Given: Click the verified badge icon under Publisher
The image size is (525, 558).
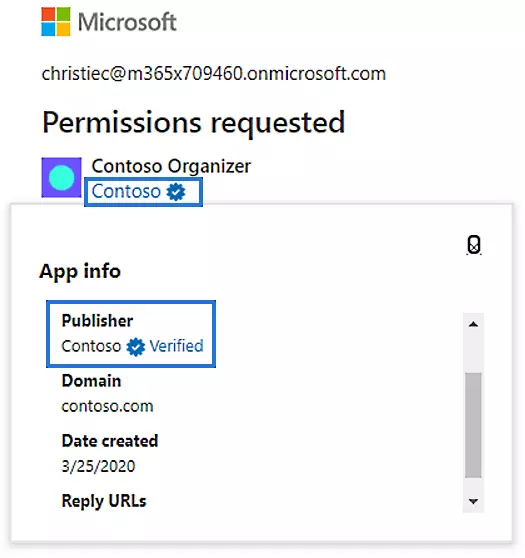Looking at the screenshot, I should coord(136,347).
